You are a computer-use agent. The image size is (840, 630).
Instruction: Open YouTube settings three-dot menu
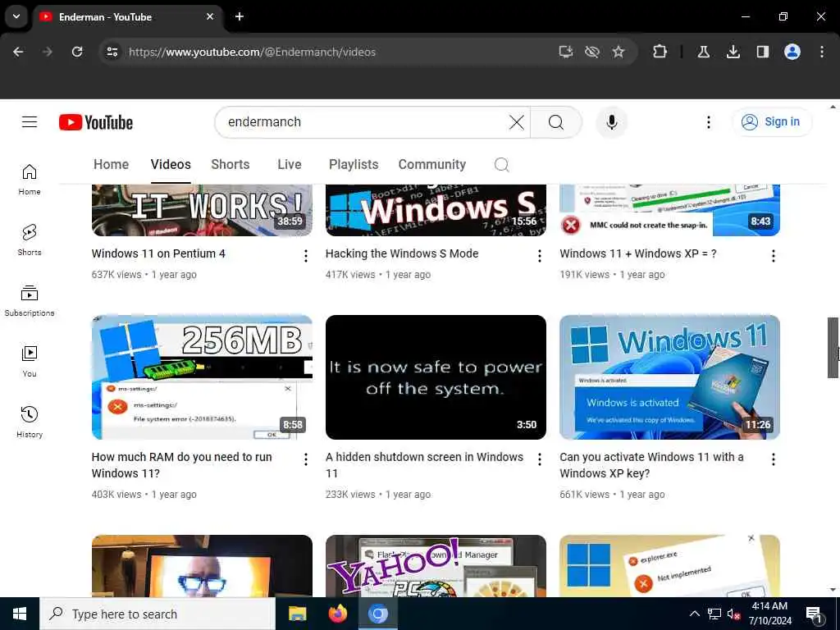pos(708,122)
